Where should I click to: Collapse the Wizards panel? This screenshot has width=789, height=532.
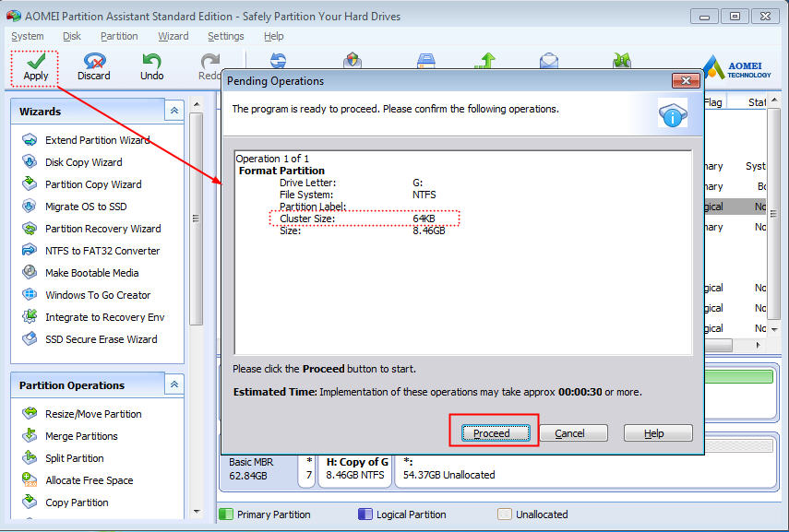pyautogui.click(x=173, y=111)
